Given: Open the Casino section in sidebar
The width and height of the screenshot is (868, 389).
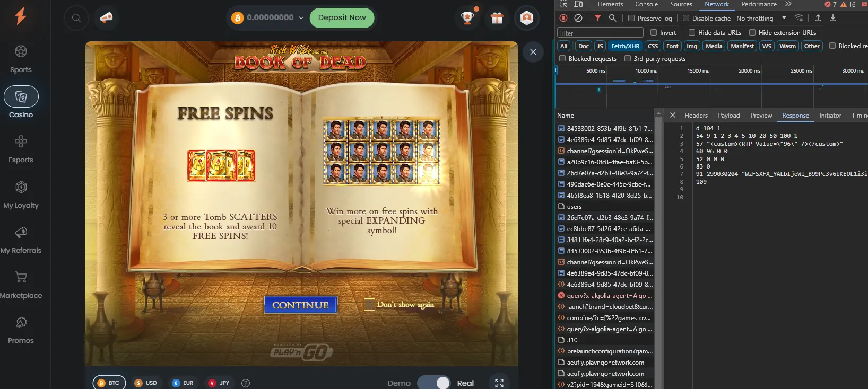Looking at the screenshot, I should point(21,103).
